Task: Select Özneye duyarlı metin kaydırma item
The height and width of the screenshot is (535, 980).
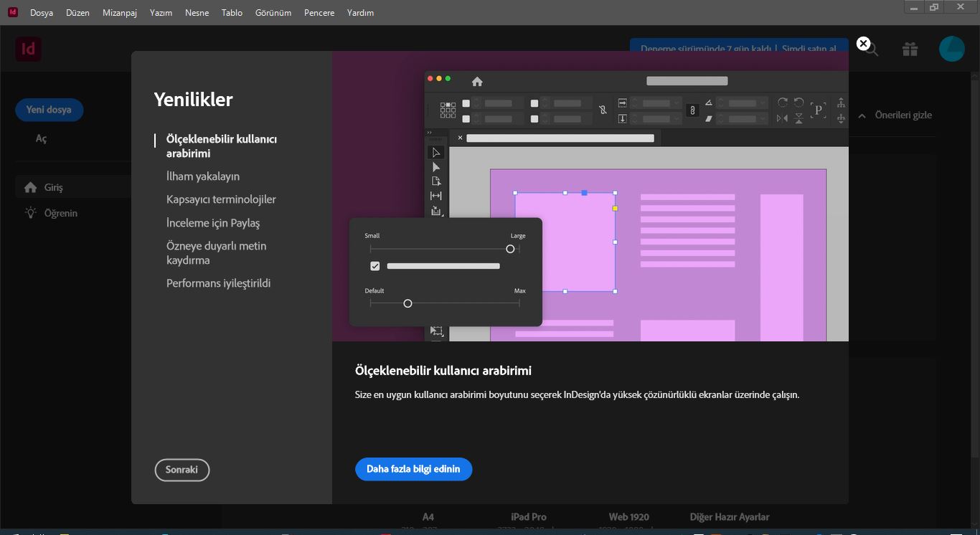Action: [217, 253]
